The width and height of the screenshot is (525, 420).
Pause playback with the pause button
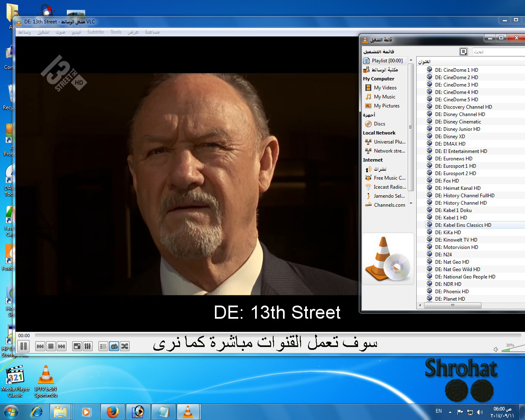24,346
